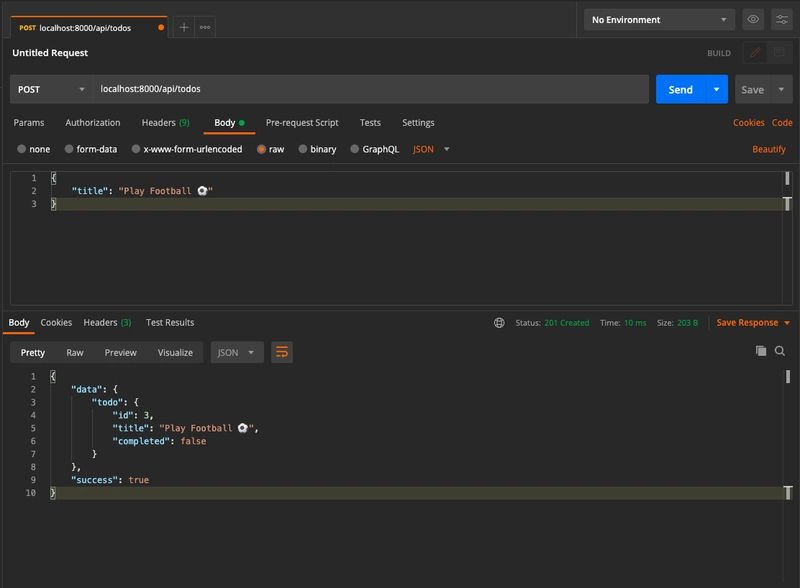Open the request Settings tab
Viewport: 800px width, 588px height.
point(418,122)
